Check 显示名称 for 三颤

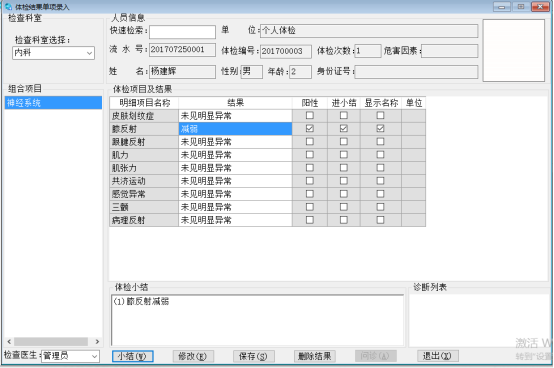point(380,207)
